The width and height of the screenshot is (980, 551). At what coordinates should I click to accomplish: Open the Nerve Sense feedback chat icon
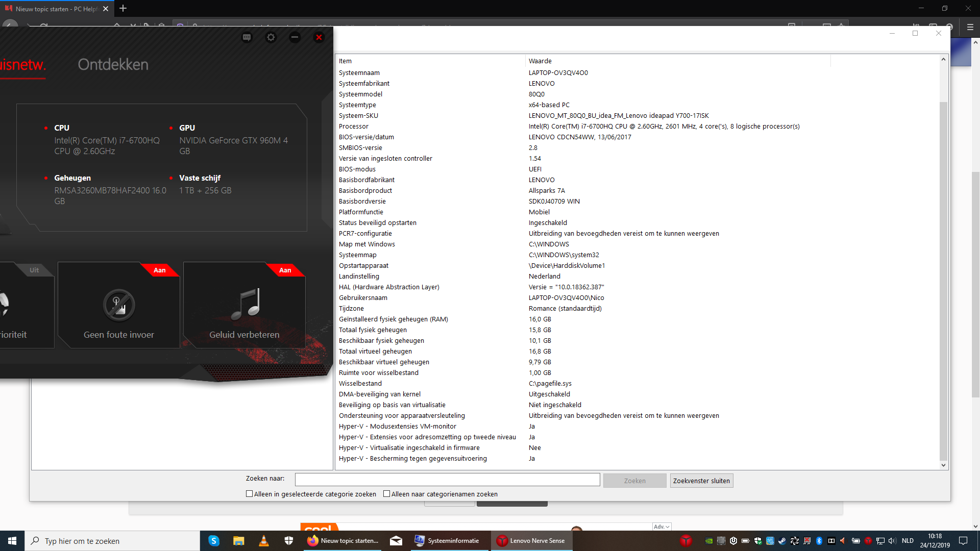tap(247, 37)
